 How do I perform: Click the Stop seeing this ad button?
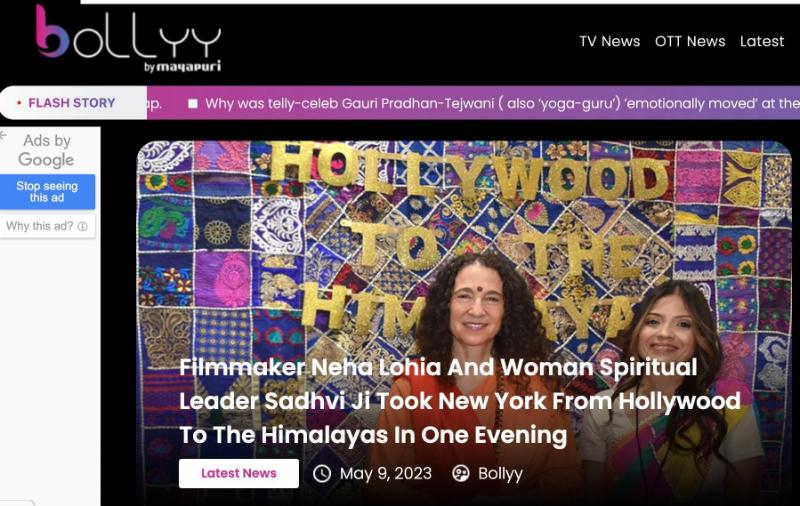(x=47, y=192)
